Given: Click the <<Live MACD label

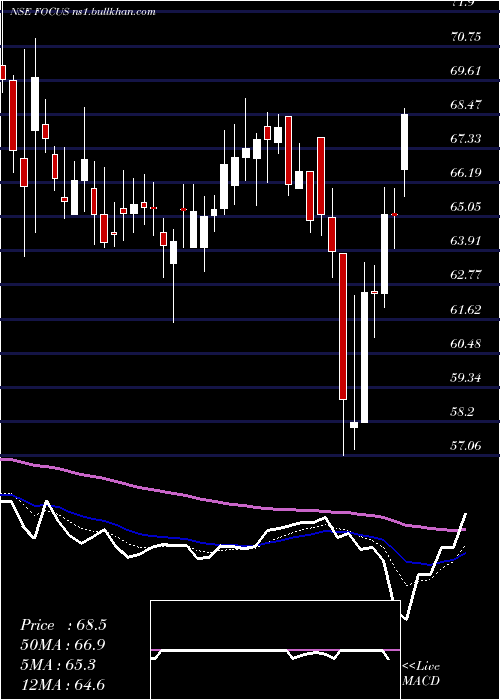Looking at the screenshot, I should coord(421,674).
